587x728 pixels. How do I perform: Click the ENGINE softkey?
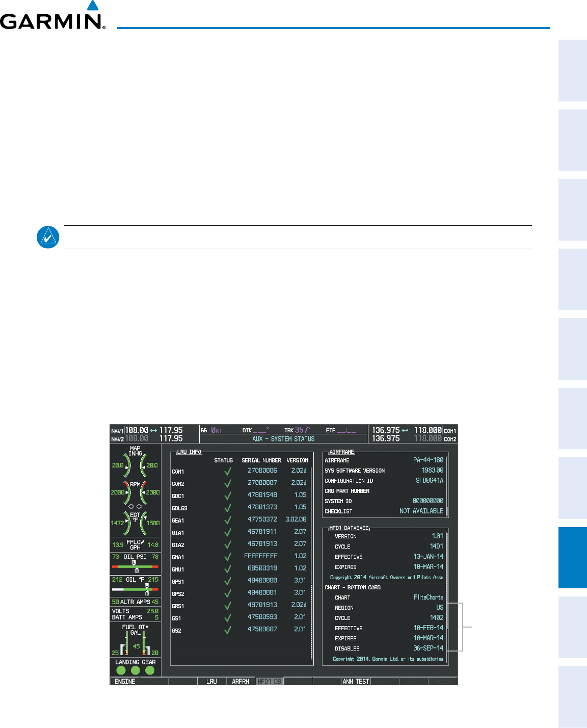tap(125, 681)
